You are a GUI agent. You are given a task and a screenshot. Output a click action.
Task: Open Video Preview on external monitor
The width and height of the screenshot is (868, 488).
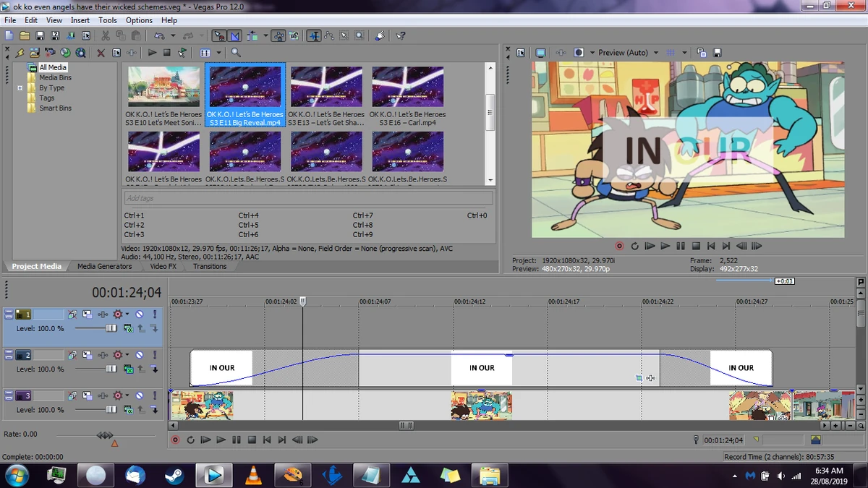tap(540, 53)
